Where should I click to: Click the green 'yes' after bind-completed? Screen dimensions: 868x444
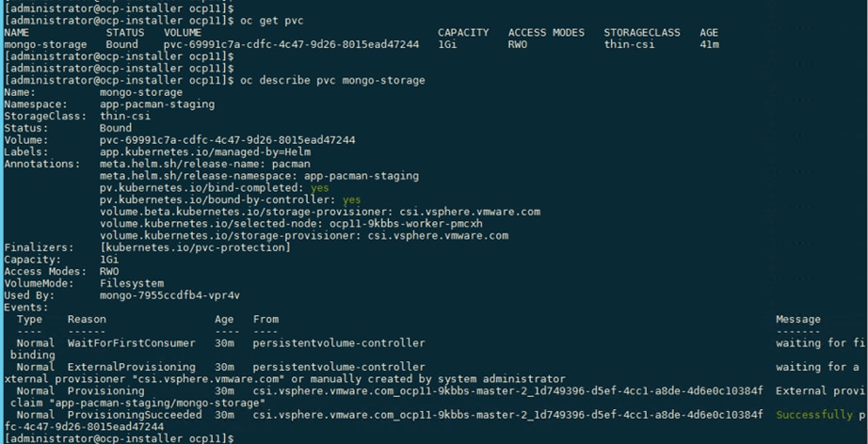[x=319, y=188]
